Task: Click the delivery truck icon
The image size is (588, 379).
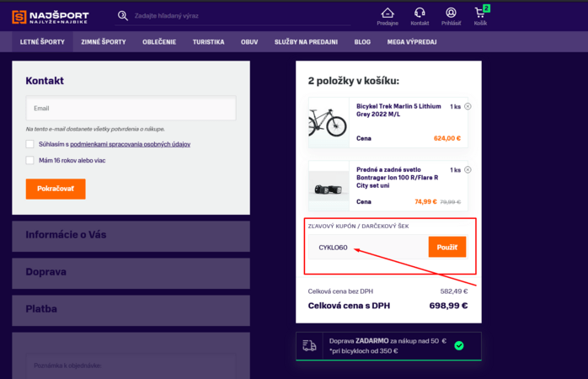Action: coord(309,345)
